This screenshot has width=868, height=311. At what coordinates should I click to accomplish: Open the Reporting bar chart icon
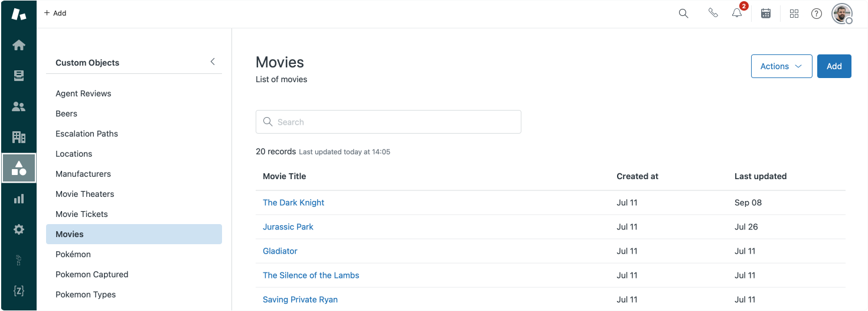(19, 199)
